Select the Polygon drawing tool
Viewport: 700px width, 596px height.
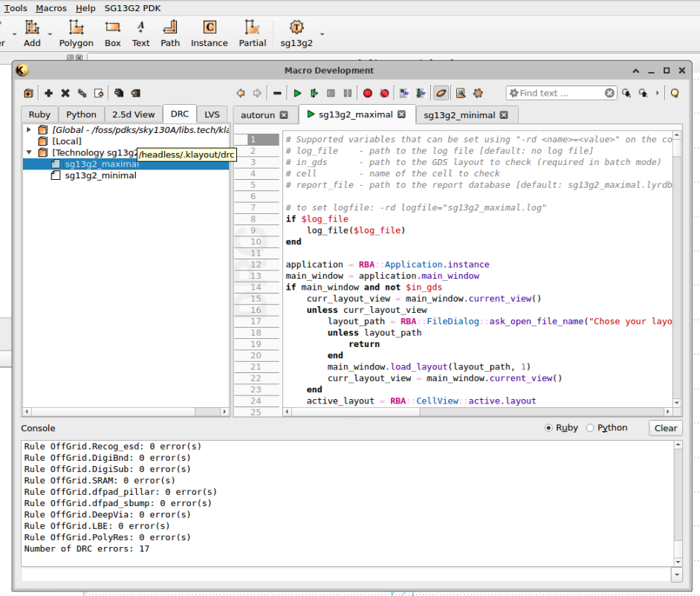tap(77, 34)
